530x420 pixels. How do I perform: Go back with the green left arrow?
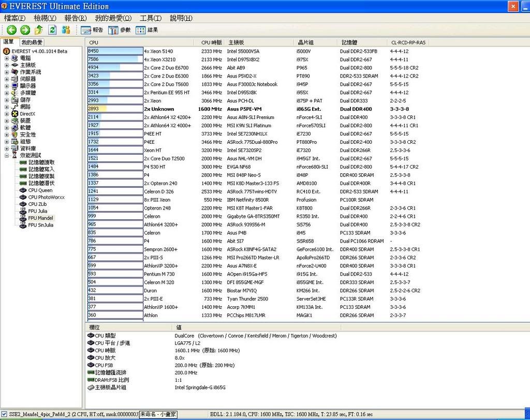11,30
